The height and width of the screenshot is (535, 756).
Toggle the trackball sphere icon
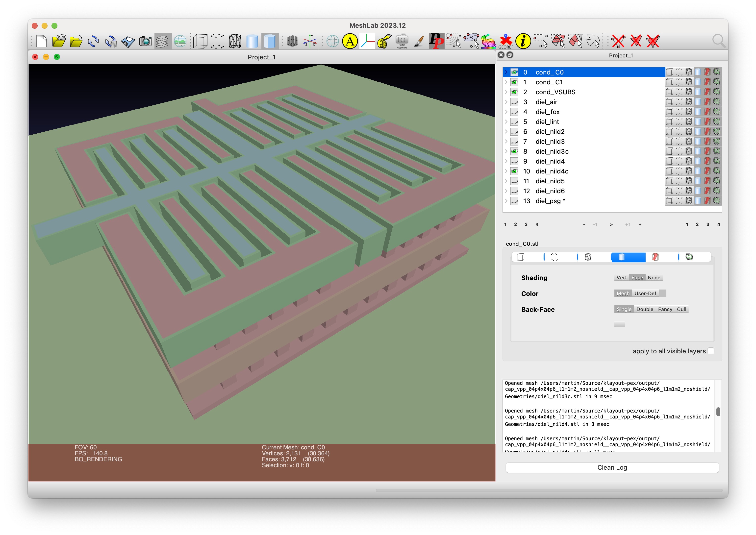pyautogui.click(x=332, y=41)
